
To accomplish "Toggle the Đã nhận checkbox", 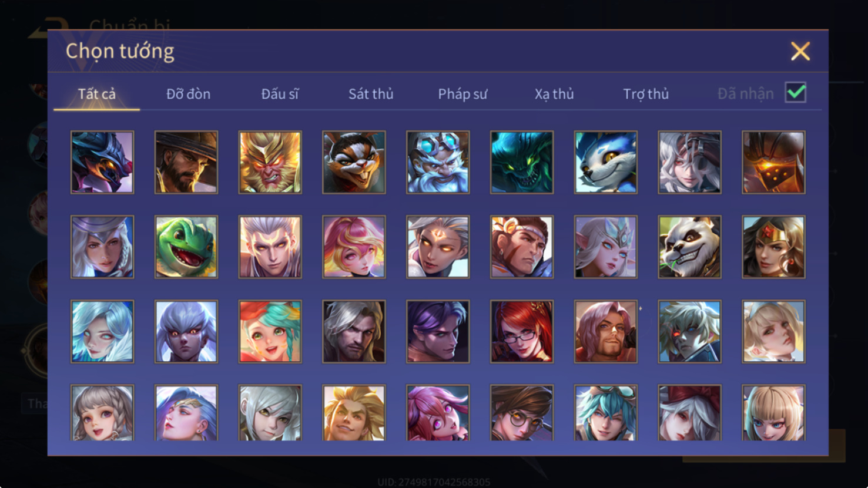I will click(x=796, y=93).
